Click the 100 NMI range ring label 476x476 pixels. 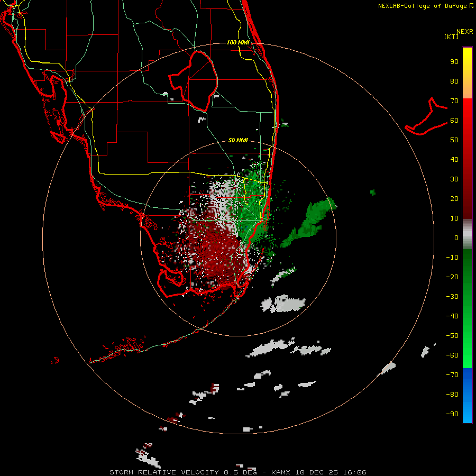coord(238,42)
